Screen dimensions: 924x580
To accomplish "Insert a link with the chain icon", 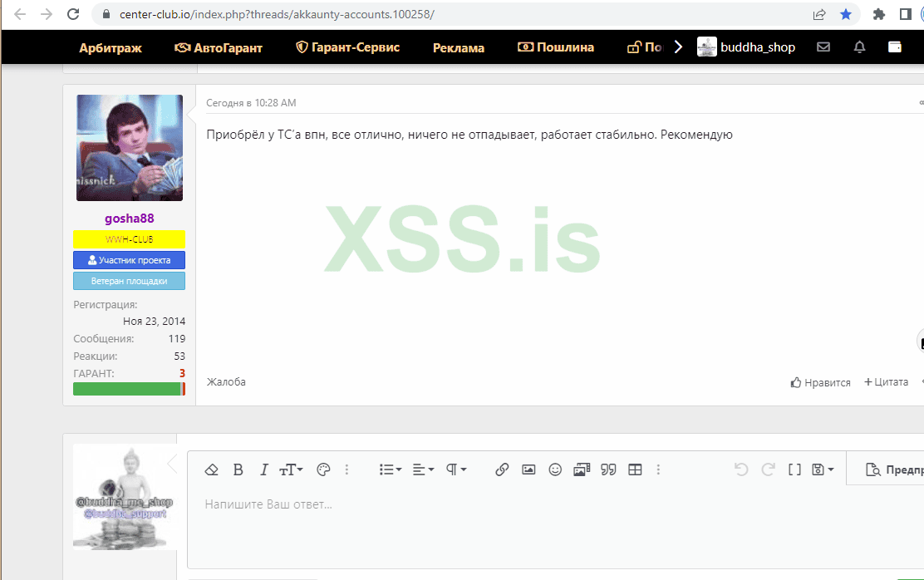I will (502, 469).
